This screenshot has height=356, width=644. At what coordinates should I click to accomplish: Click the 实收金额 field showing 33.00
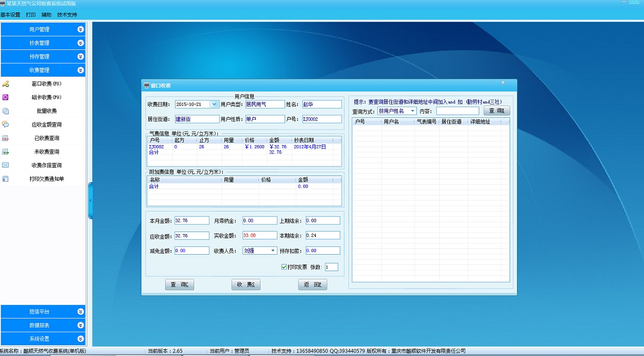[x=259, y=236]
